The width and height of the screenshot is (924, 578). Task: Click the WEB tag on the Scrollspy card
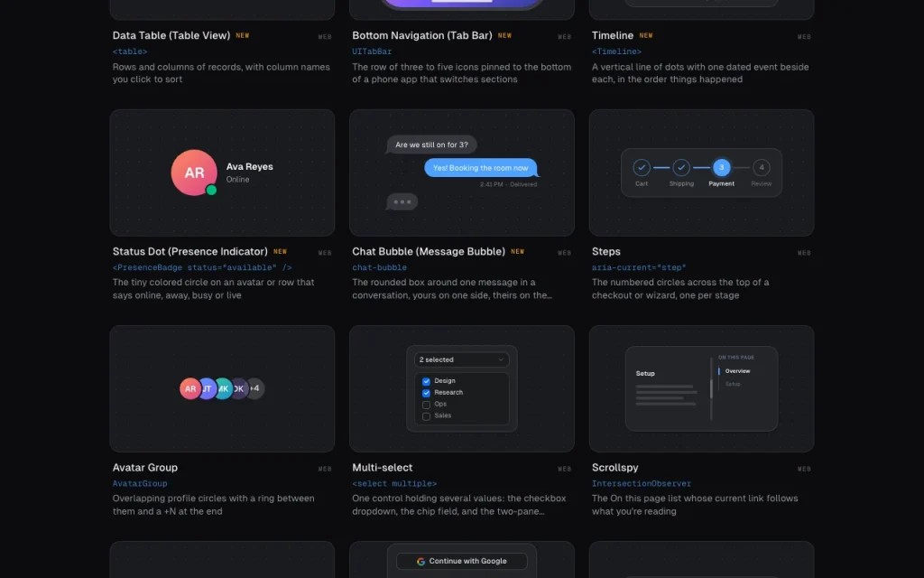[x=804, y=469]
